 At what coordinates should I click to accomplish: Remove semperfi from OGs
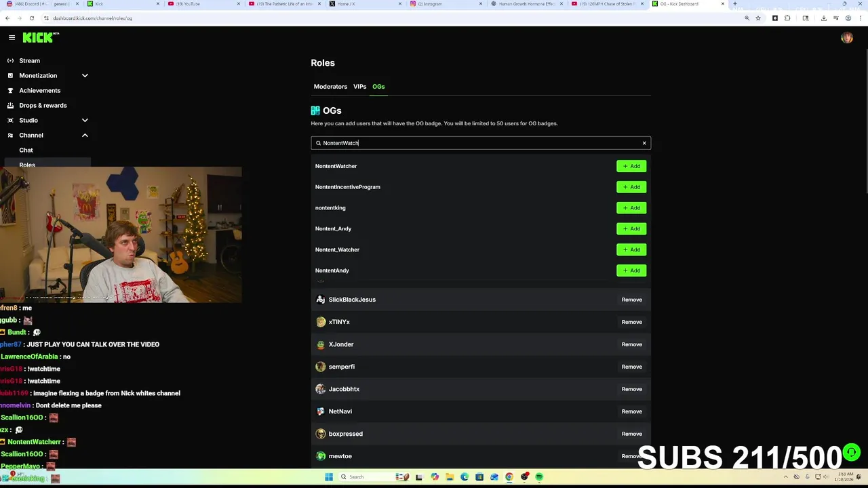(x=631, y=367)
